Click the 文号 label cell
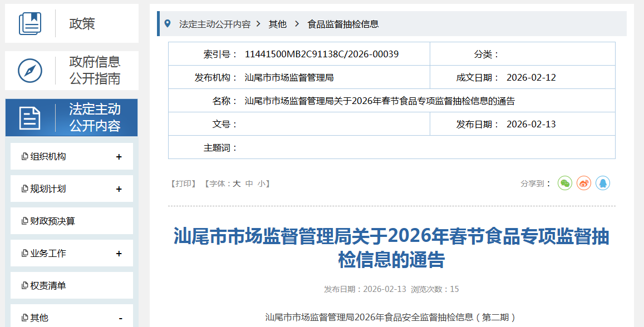This screenshot has width=644, height=327. pyautogui.click(x=225, y=125)
